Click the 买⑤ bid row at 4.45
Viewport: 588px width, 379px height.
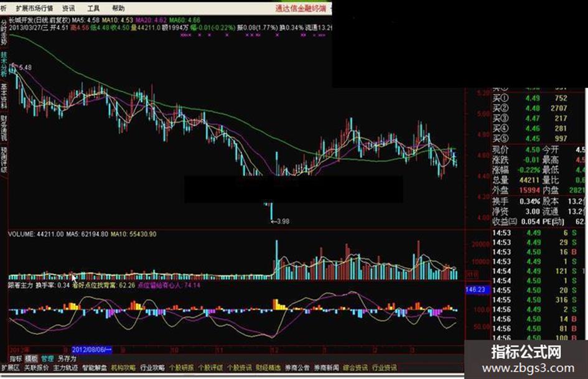click(530, 138)
